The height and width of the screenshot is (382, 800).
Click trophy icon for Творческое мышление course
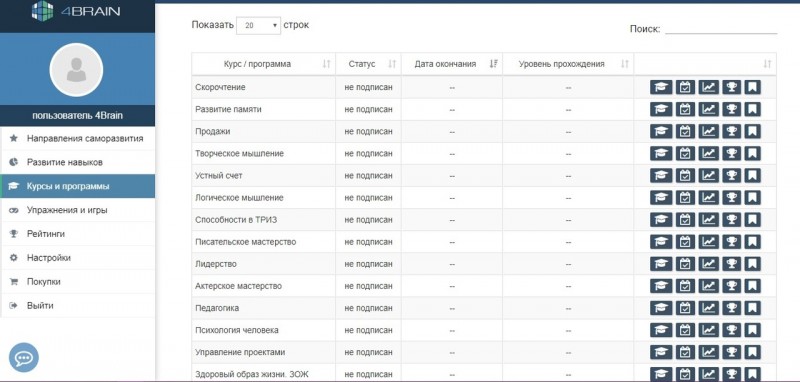coord(731,154)
